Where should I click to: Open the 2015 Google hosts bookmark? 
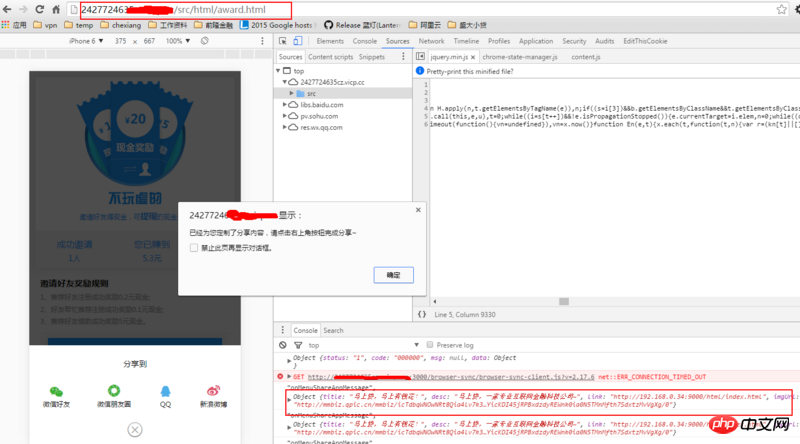(276, 25)
